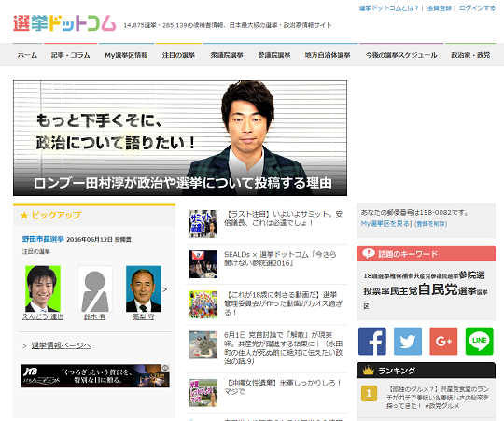Image resolution: width=504 pixels, height=421 pixels.
Task: Read SEALDs × 選挙ドットコム article
Action: (x=280, y=259)
